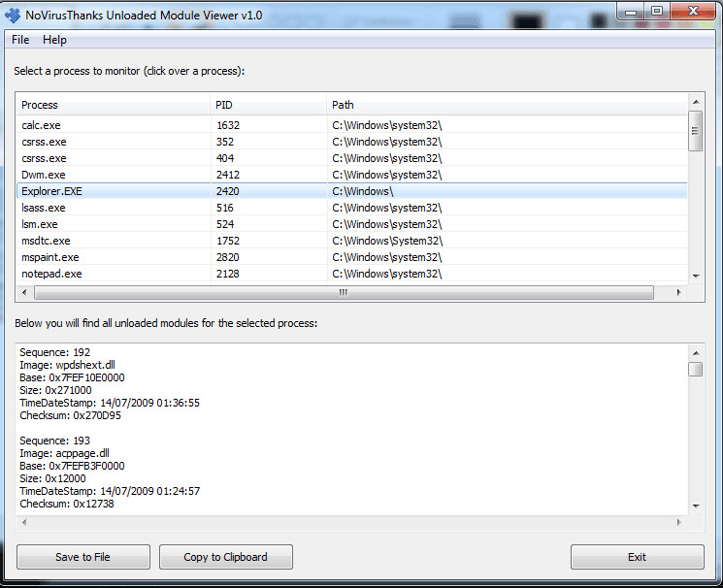Viewport: 723px width, 588px height.
Task: Click module output horizontal scroll left arrow
Action: [x=24, y=523]
